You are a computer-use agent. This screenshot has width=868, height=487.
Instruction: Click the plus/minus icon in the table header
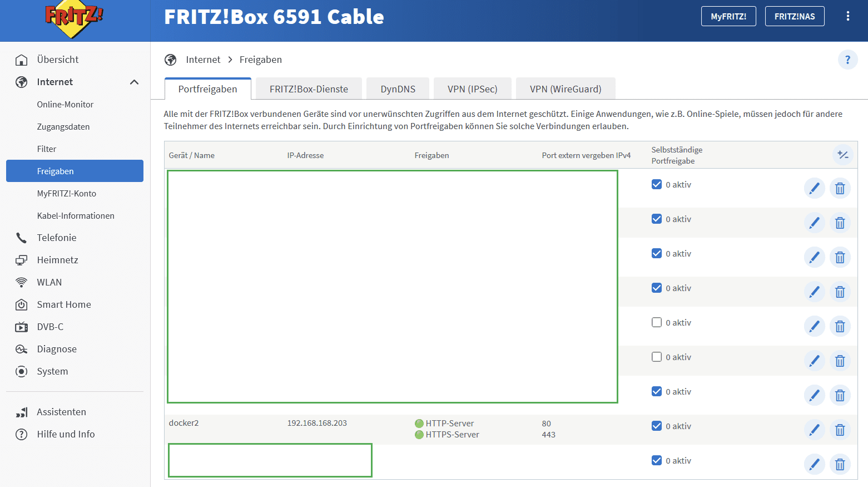(843, 155)
